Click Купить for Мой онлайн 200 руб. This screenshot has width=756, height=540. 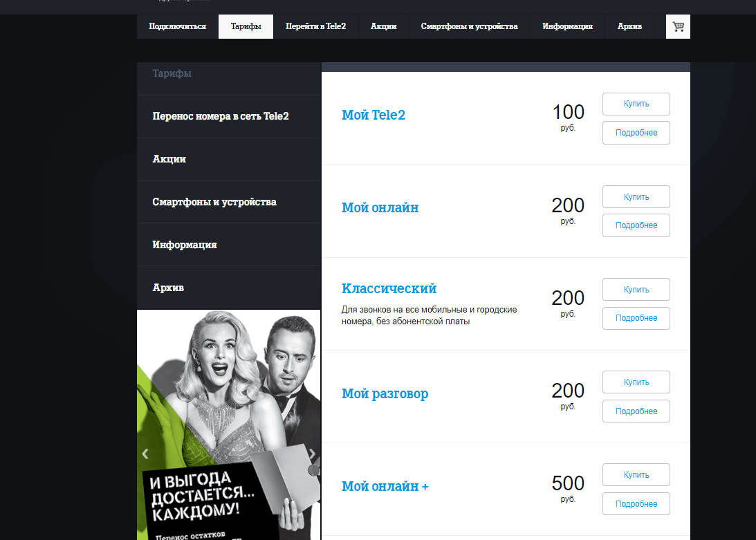[636, 197]
